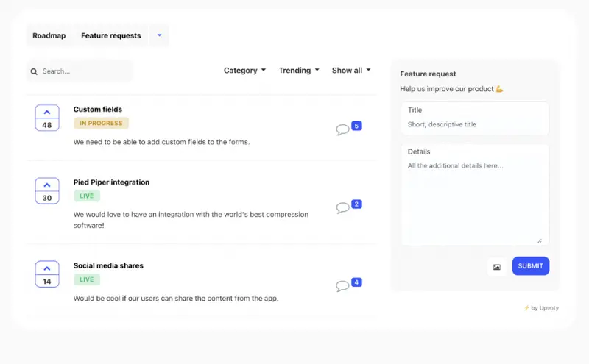Click the vote count 48
This screenshot has width=589, height=364.
click(47, 125)
